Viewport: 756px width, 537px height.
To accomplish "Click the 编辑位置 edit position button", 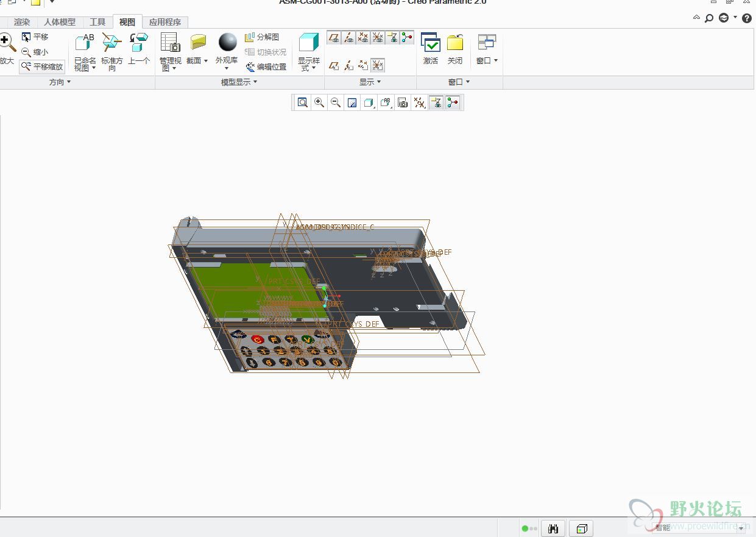I will [266, 67].
